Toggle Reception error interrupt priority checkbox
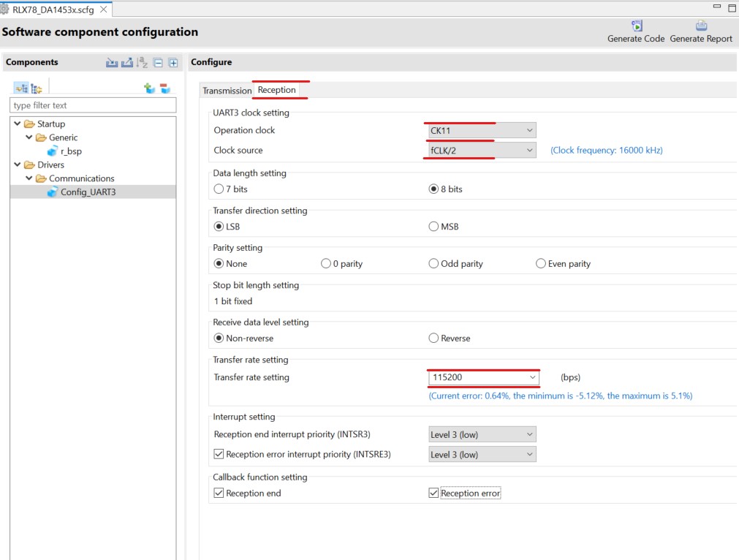Image resolution: width=739 pixels, height=560 pixels. coord(219,454)
